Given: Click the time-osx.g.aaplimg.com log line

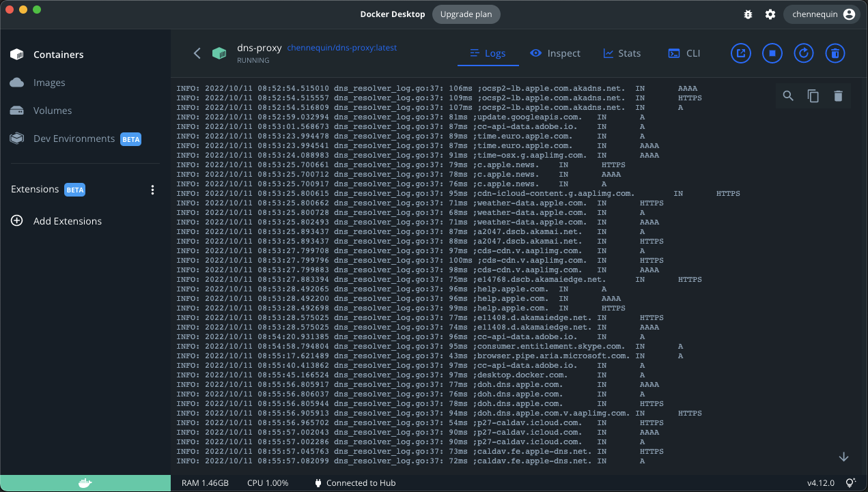Looking at the screenshot, I should point(418,156).
